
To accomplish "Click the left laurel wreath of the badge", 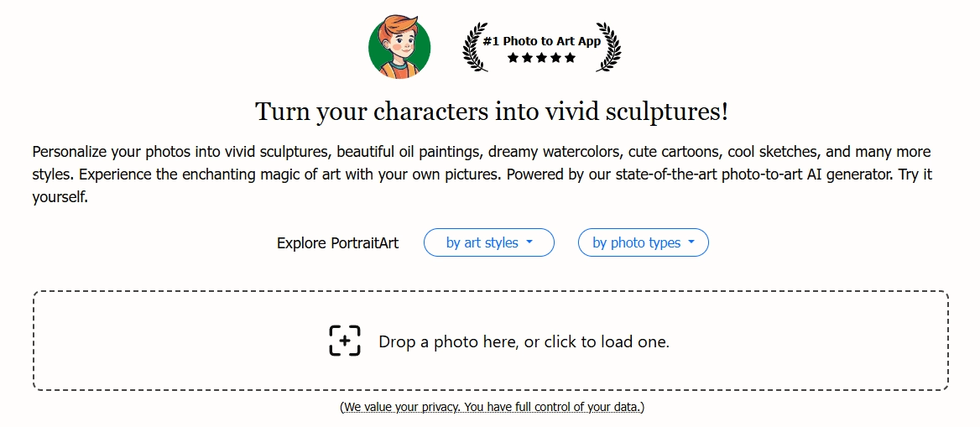I will click(x=475, y=48).
